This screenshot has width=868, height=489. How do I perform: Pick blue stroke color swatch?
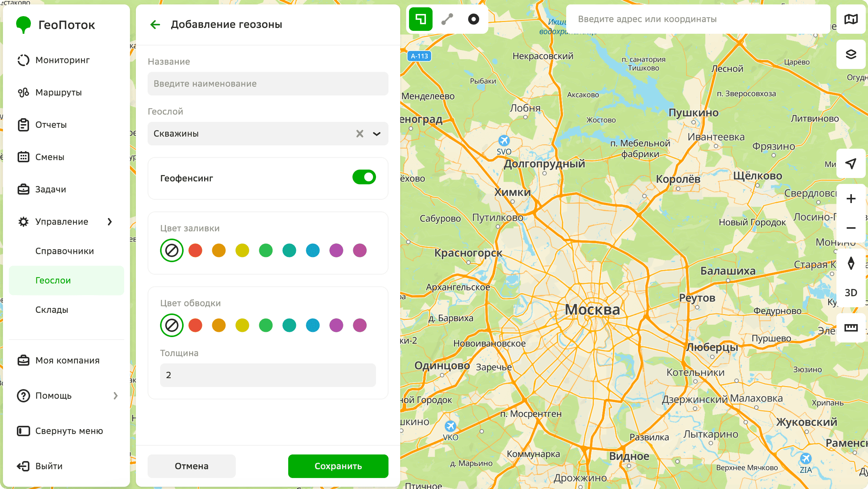coord(313,325)
